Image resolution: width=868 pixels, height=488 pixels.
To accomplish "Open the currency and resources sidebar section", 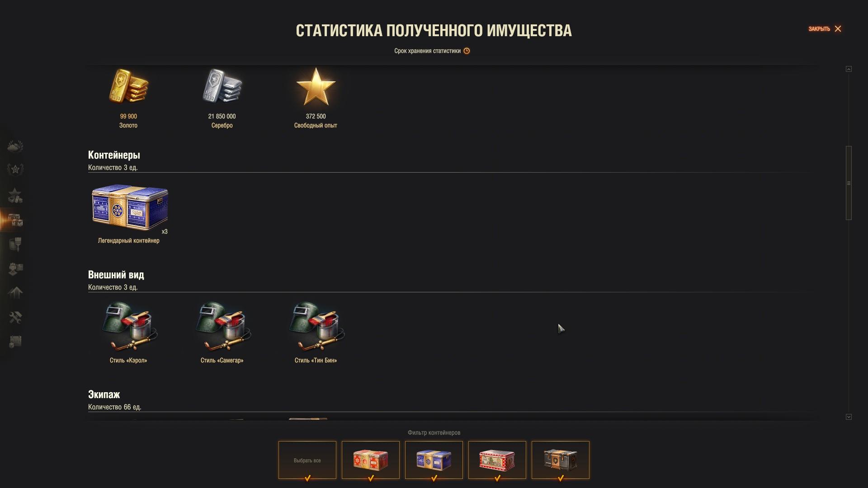I will pos(15,195).
